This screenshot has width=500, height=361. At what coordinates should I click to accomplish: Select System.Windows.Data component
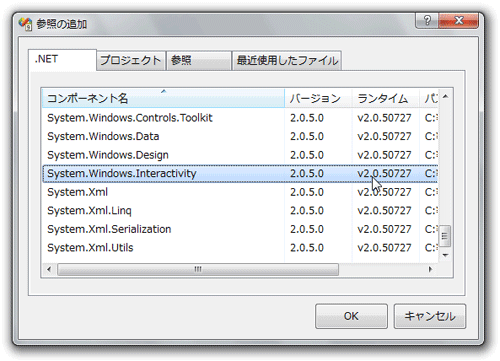[x=240, y=136]
